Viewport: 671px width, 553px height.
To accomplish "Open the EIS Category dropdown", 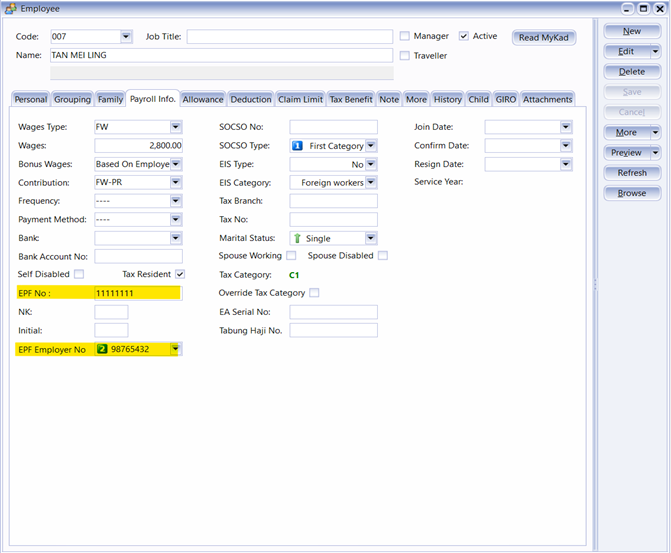I will 371,183.
